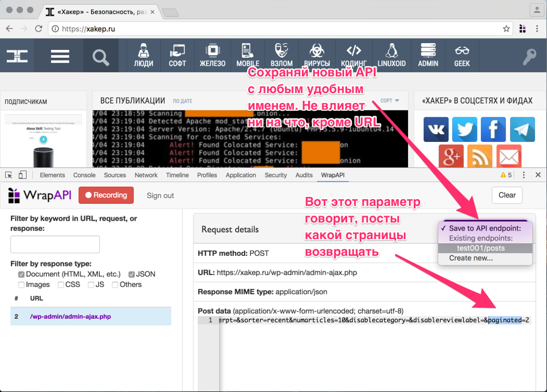Expand the СОРТ sorting dropdown
547x392 pixels.
click(390, 100)
